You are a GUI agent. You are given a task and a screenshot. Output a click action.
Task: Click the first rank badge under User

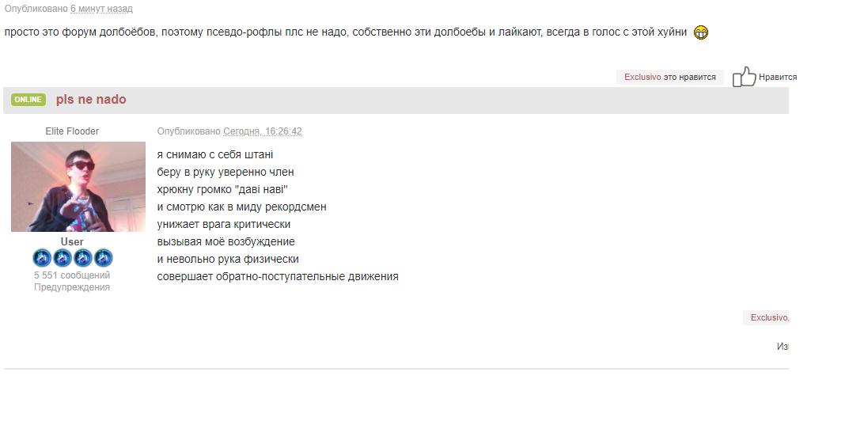42,258
